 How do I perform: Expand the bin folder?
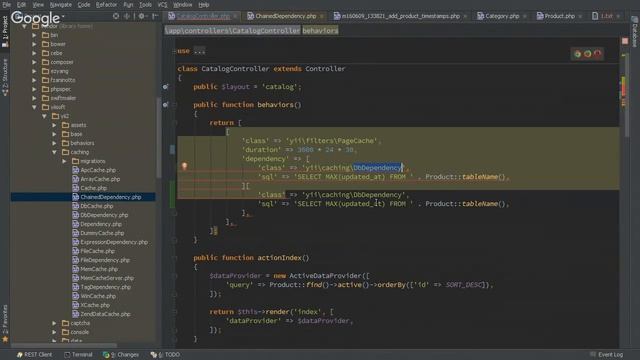tap(34, 36)
